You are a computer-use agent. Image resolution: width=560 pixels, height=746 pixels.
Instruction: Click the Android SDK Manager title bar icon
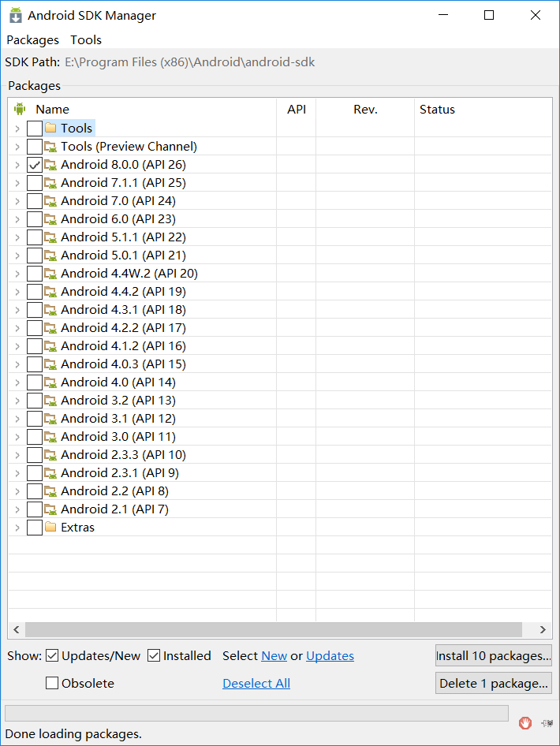(x=16, y=15)
